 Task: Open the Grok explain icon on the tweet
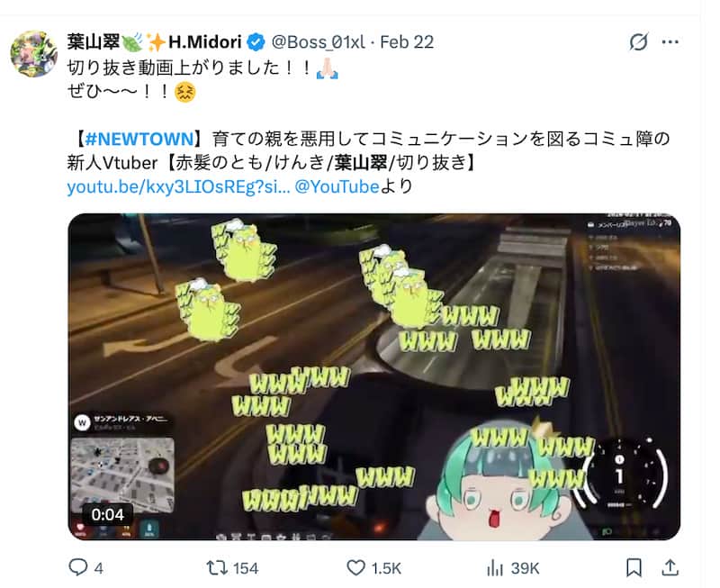(638, 42)
